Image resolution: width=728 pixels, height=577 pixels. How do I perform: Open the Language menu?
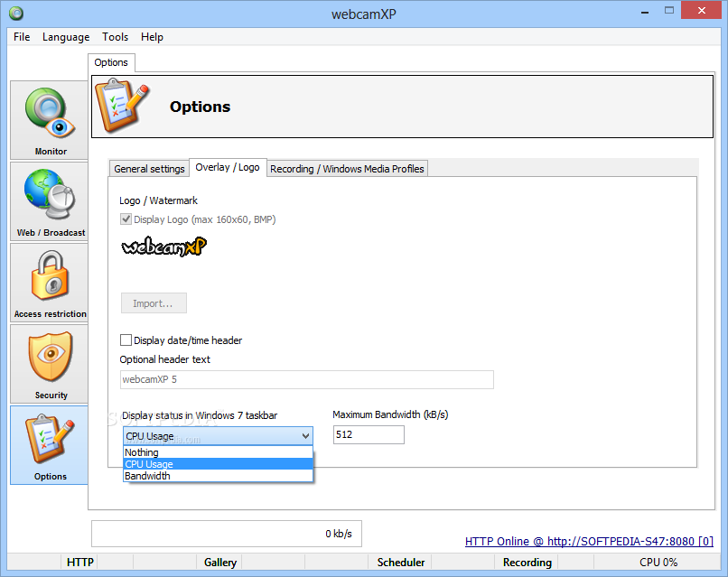pyautogui.click(x=66, y=37)
